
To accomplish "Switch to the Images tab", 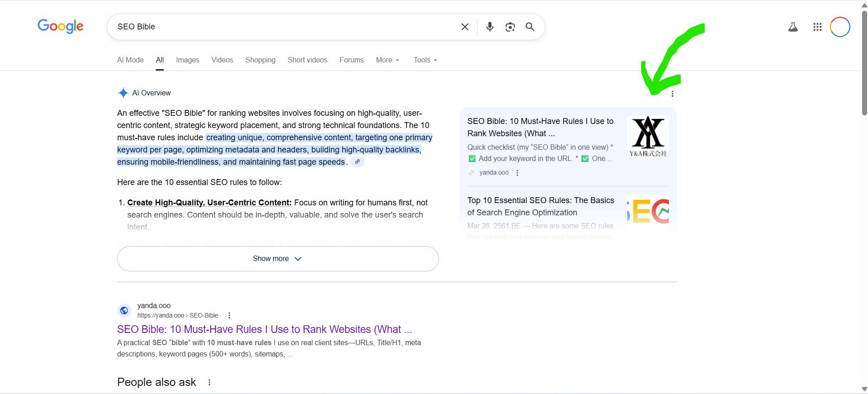I will coord(187,60).
